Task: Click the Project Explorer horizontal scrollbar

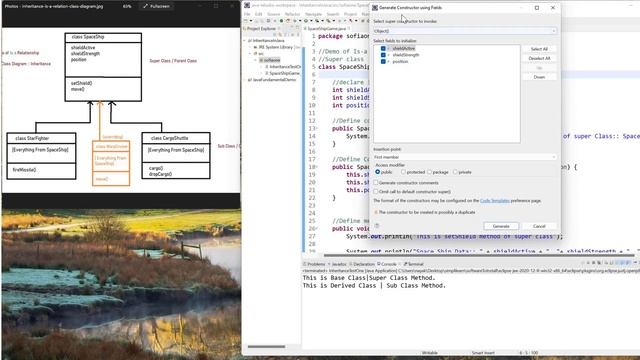Action: (x=267, y=347)
